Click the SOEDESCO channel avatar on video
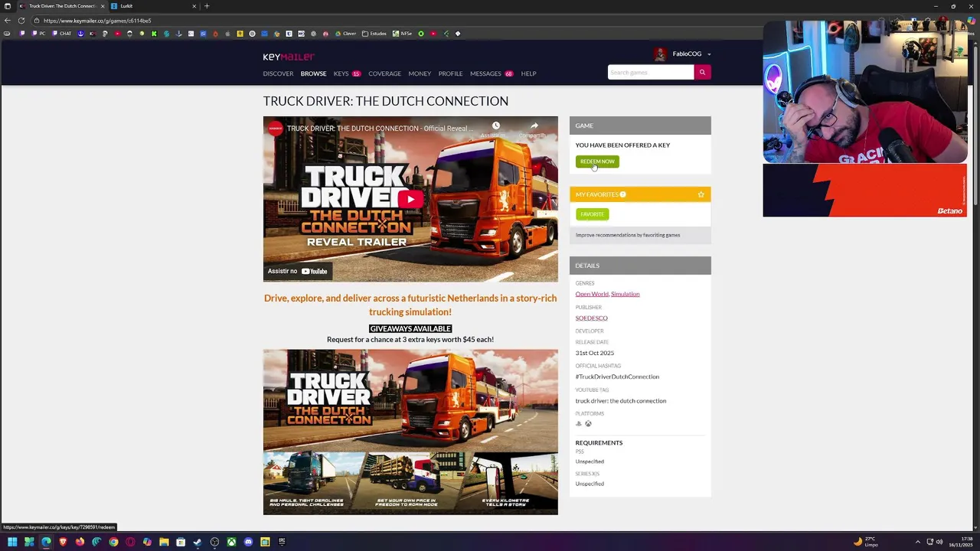 (x=275, y=128)
